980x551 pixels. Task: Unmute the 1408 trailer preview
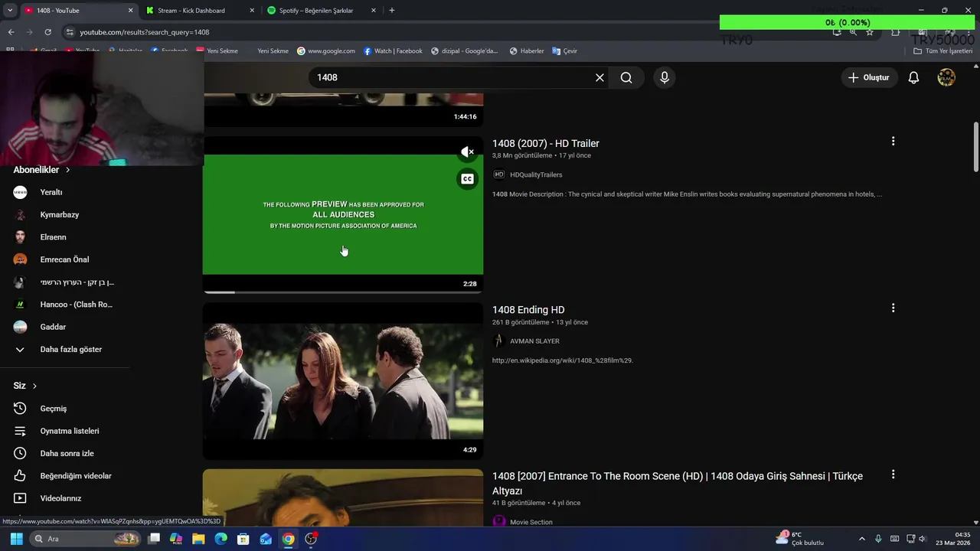[x=467, y=152]
